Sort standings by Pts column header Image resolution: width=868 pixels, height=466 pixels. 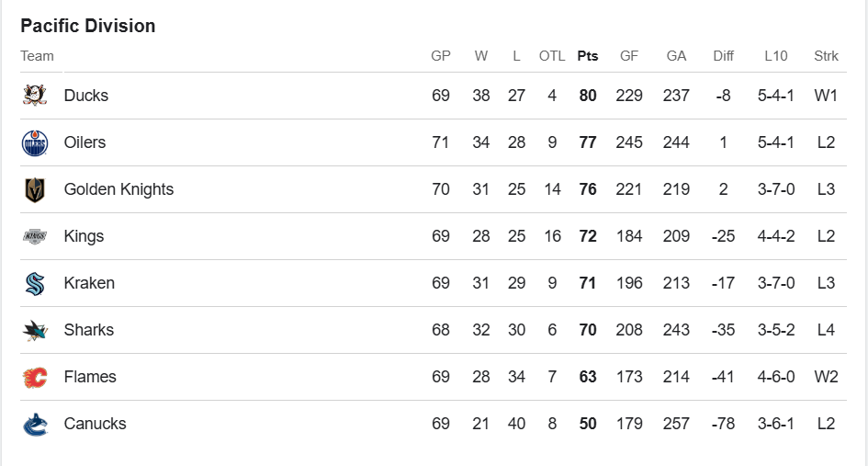(x=588, y=56)
